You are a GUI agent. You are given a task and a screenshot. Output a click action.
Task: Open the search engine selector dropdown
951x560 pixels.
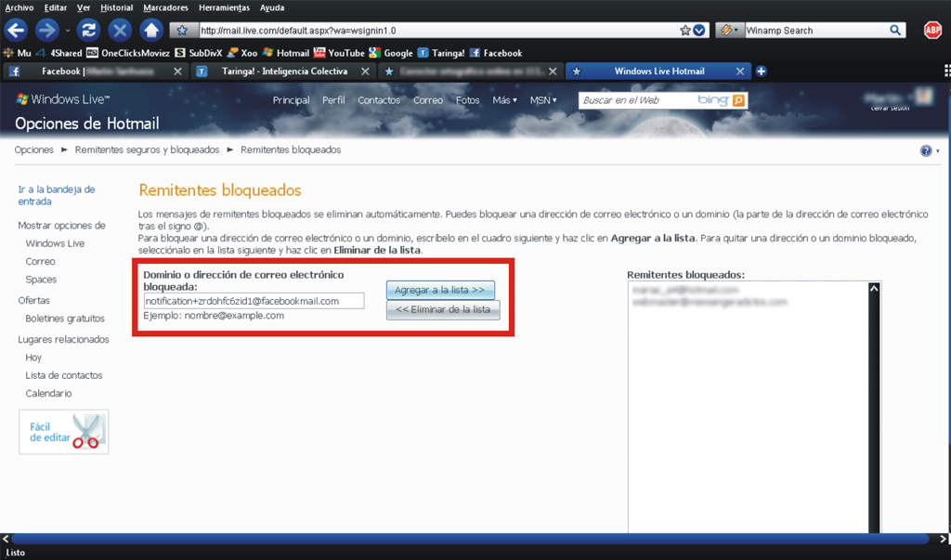[730, 31]
